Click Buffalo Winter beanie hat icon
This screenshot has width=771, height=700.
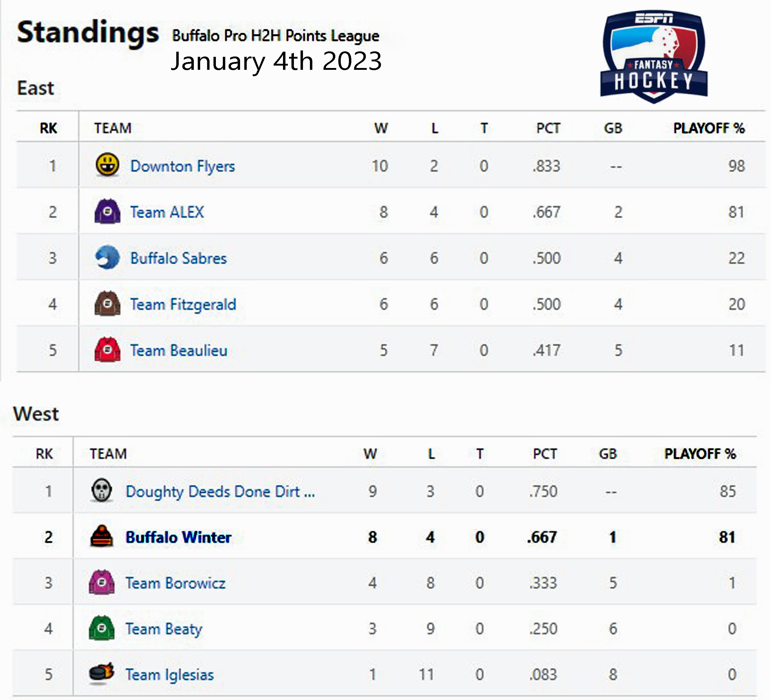click(102, 536)
